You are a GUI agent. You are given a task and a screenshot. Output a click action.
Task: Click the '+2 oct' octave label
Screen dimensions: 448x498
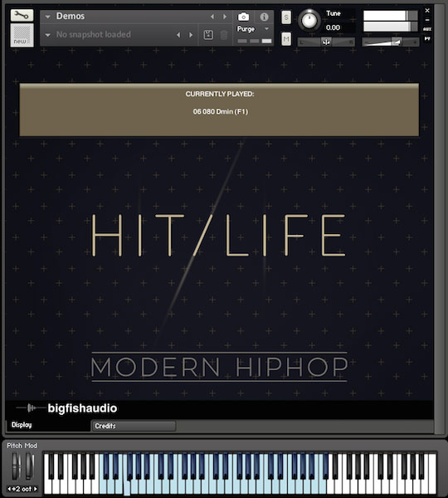click(x=22, y=489)
